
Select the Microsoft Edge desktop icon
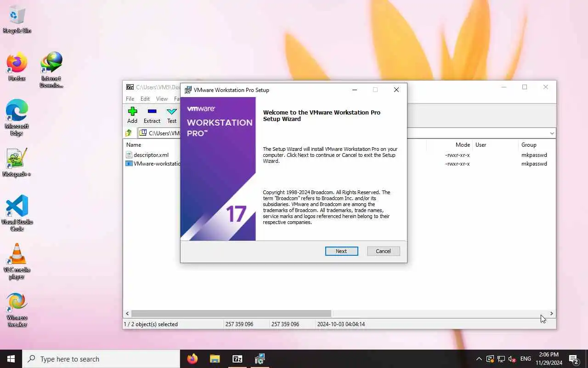[17, 117]
